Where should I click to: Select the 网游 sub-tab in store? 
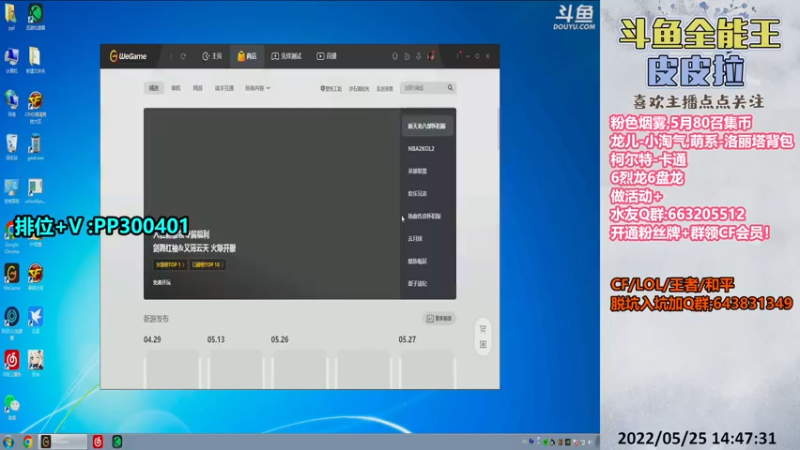[x=198, y=88]
